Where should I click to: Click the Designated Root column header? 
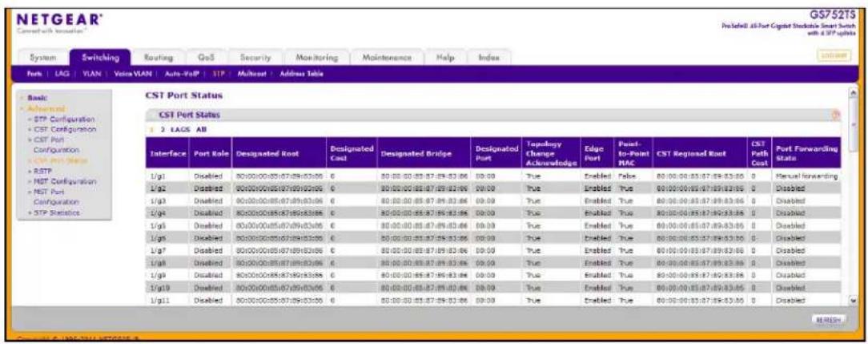tap(279, 153)
